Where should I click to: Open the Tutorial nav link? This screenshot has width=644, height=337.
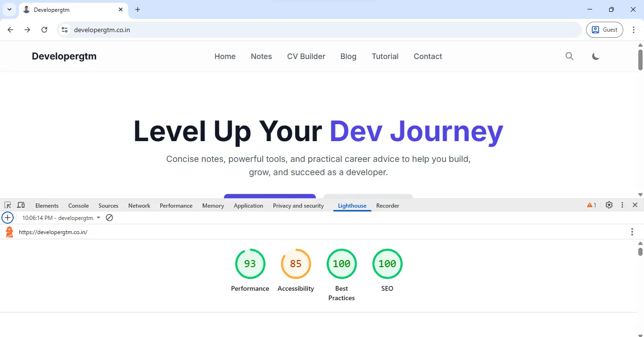click(x=385, y=56)
